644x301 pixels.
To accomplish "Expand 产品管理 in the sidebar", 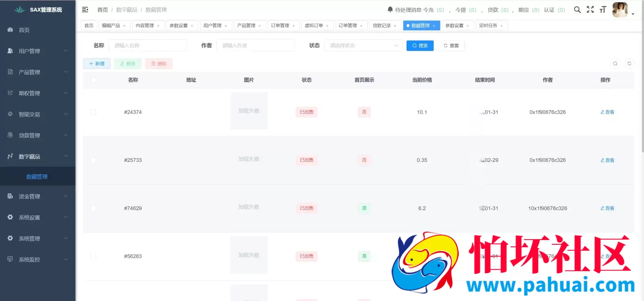I will pos(38,72).
